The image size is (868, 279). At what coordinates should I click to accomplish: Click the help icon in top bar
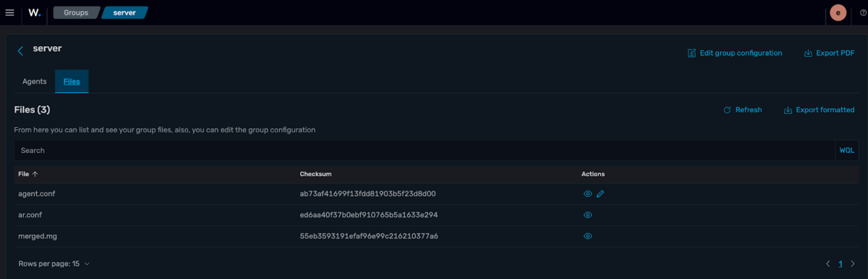coord(863,13)
